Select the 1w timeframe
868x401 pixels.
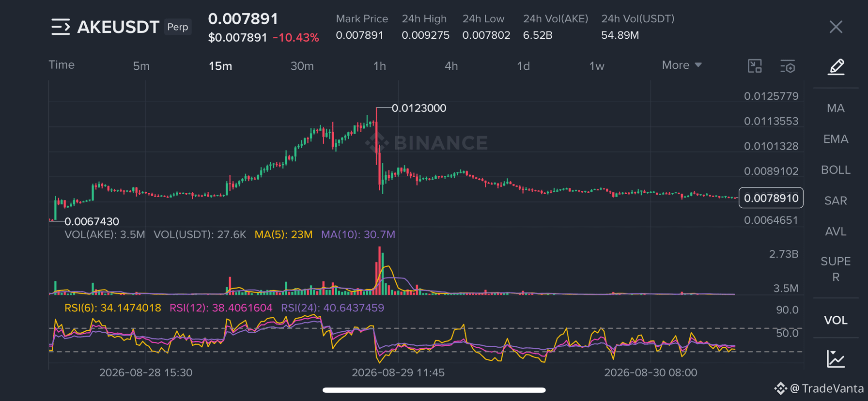(597, 66)
